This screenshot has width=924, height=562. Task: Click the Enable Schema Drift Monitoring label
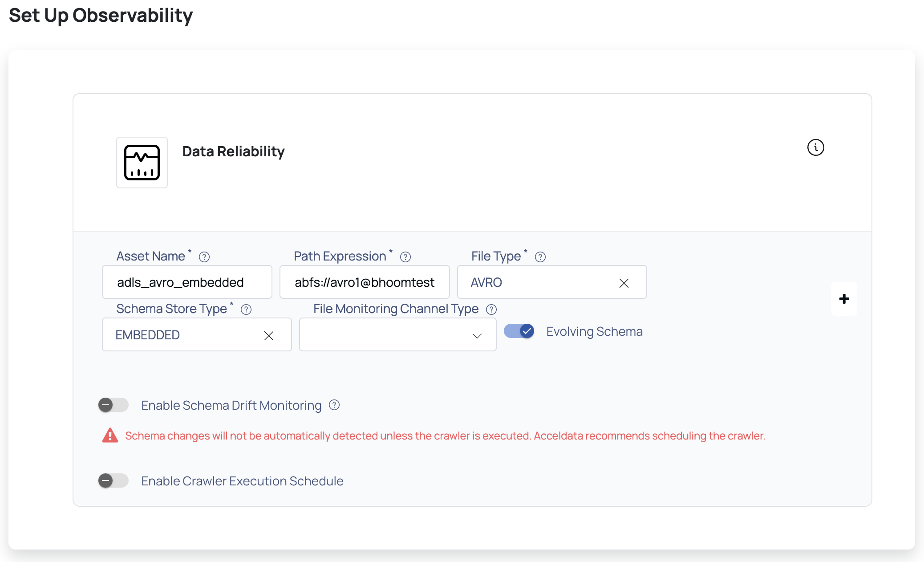coord(231,405)
